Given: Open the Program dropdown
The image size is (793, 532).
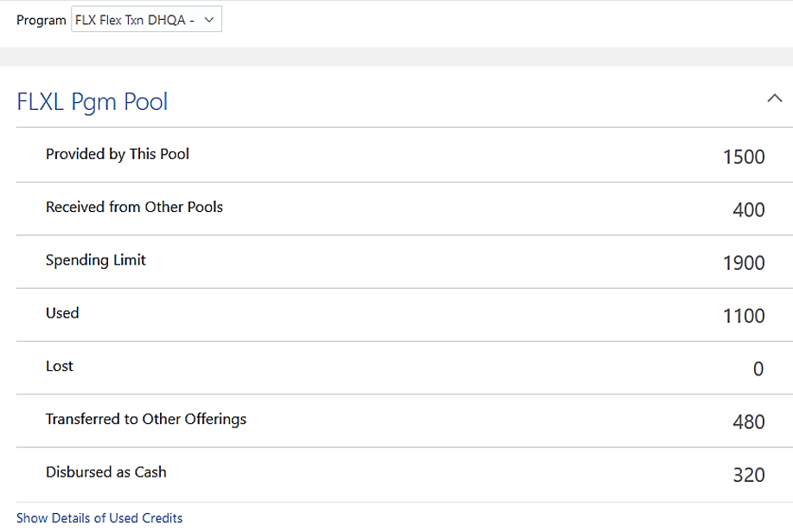Looking at the screenshot, I should [x=146, y=20].
